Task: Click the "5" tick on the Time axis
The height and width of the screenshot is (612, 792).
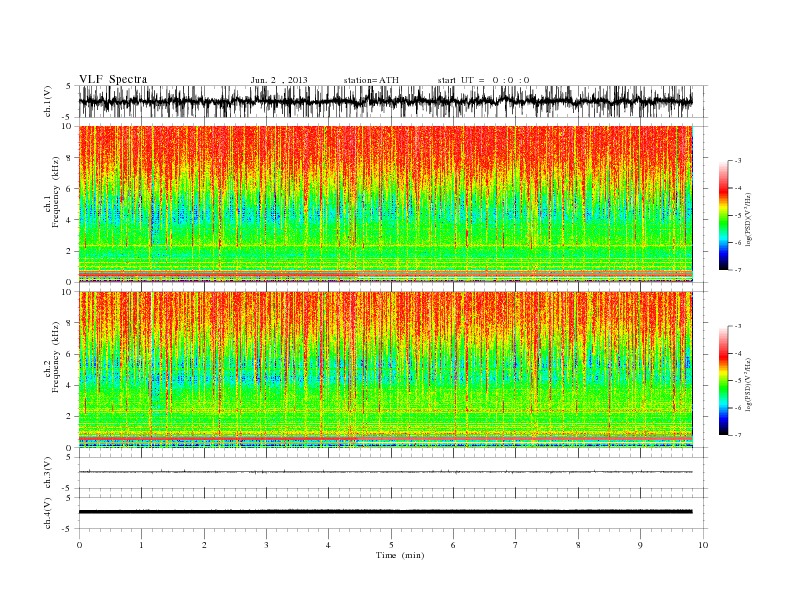Action: point(391,545)
